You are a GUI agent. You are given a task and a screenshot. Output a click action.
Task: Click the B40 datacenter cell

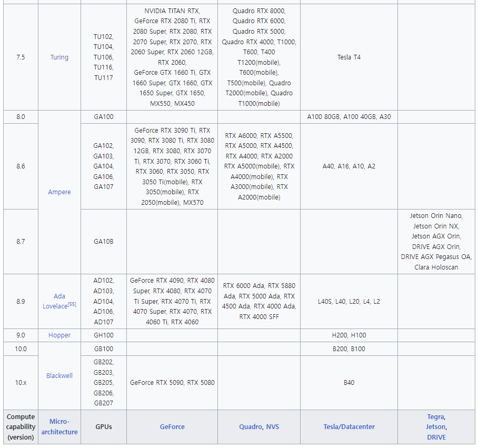coord(349,383)
